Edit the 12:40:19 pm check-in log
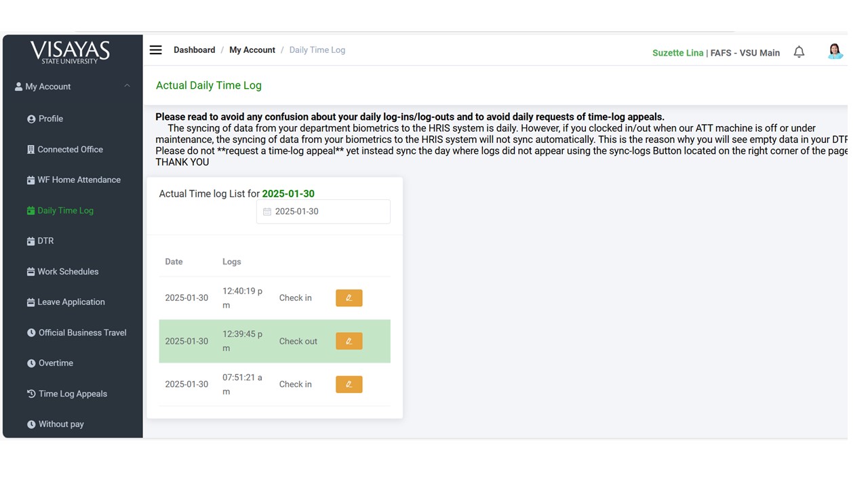 coord(349,298)
